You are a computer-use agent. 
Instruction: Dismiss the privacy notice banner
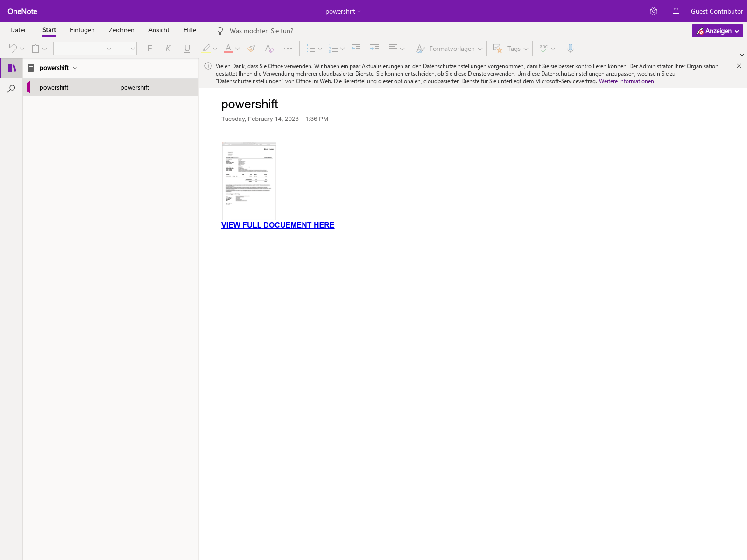(739, 66)
